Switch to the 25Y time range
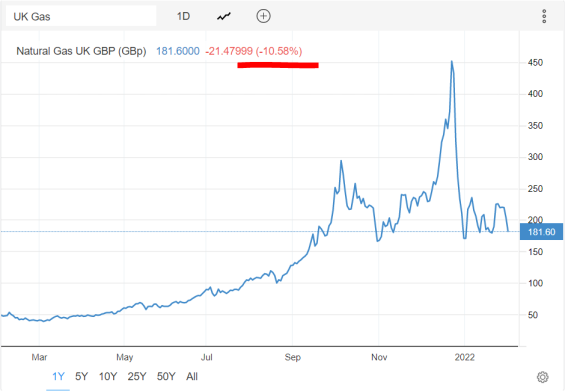580x391 pixels. point(137,377)
